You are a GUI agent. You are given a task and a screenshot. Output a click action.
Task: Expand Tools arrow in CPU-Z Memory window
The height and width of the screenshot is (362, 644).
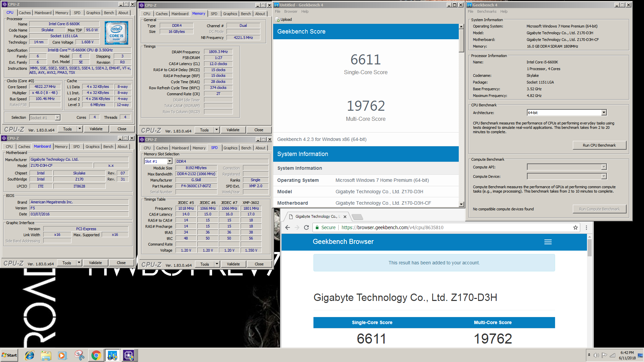point(216,130)
